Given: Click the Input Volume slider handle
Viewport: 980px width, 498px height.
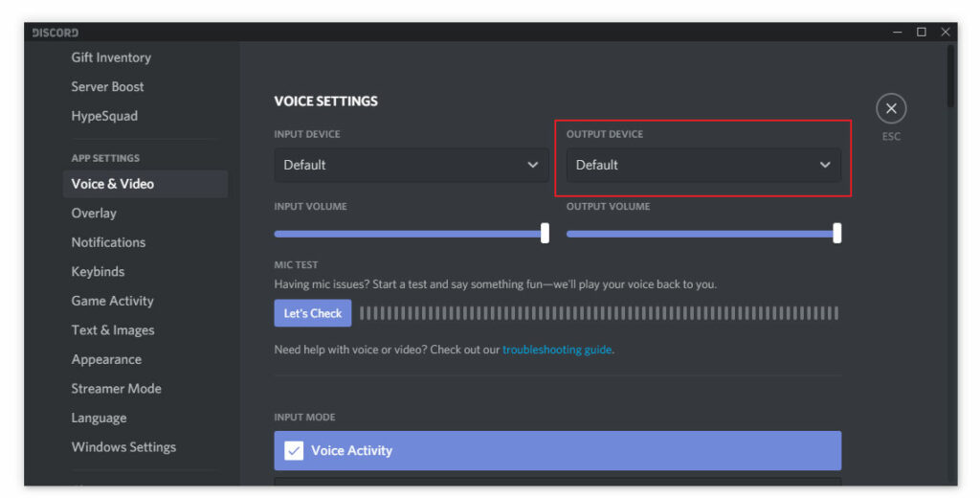Looking at the screenshot, I should [545, 234].
